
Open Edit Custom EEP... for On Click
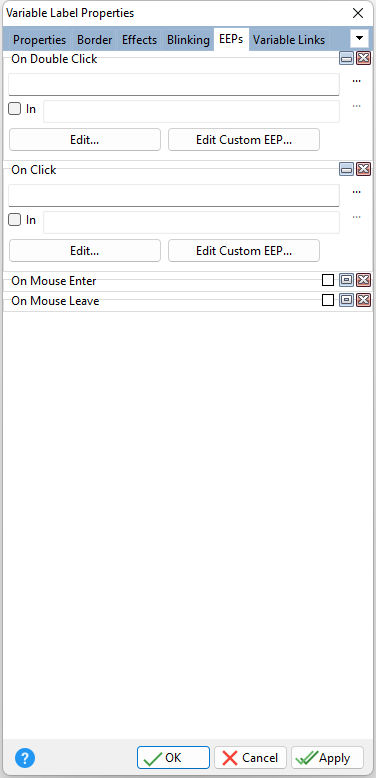pyautogui.click(x=244, y=251)
